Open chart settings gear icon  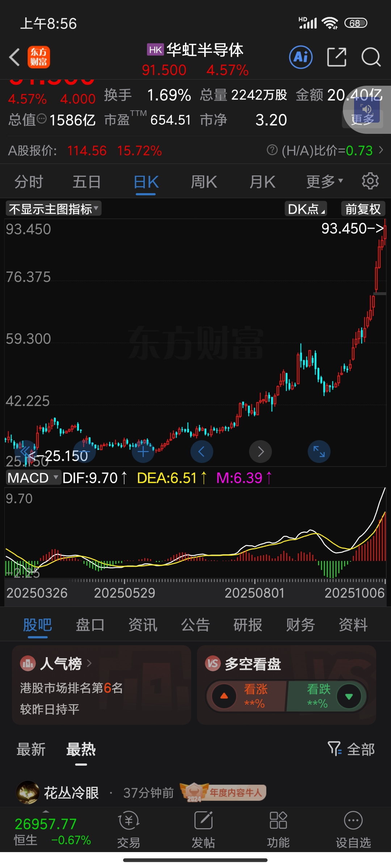pyautogui.click(x=370, y=181)
